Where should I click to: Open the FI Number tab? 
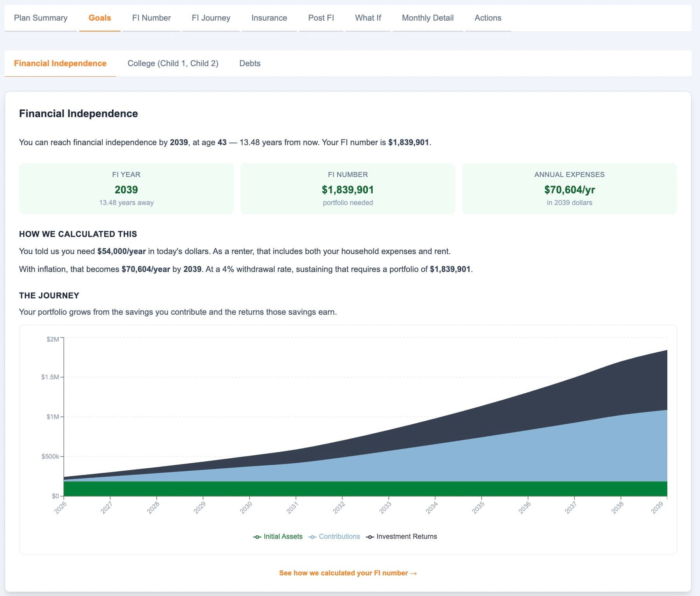tap(151, 18)
